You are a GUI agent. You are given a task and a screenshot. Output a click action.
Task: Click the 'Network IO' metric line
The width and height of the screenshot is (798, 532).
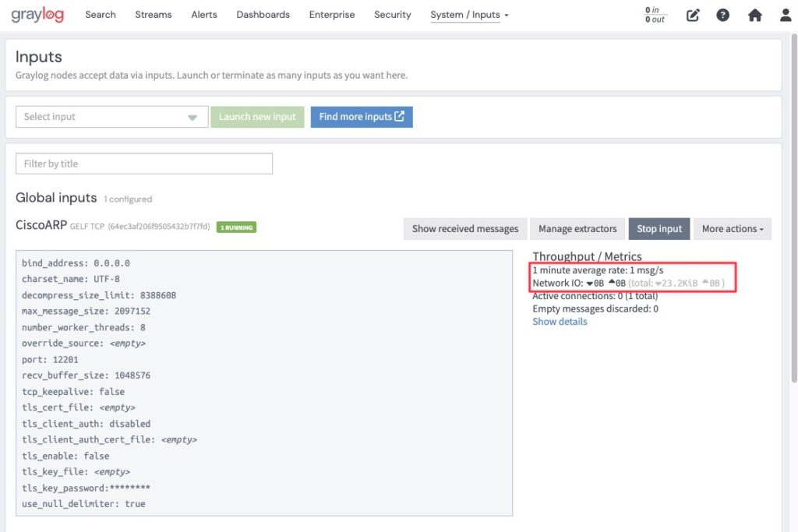(x=629, y=284)
